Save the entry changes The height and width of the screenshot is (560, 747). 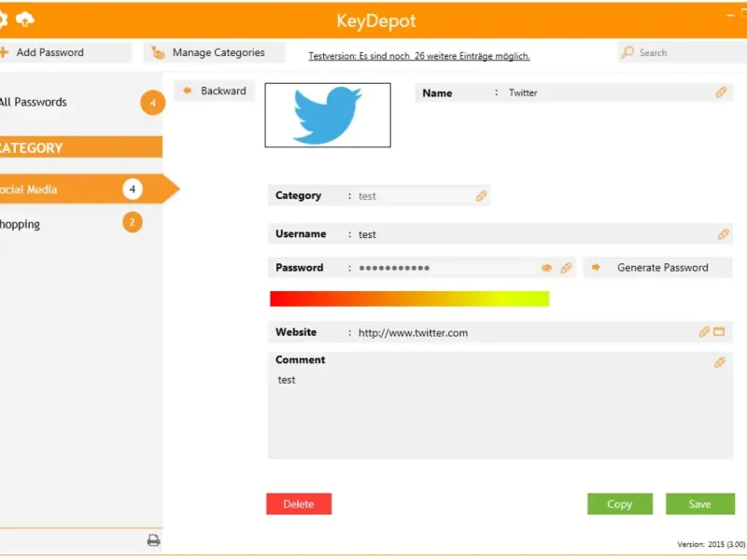(699, 504)
